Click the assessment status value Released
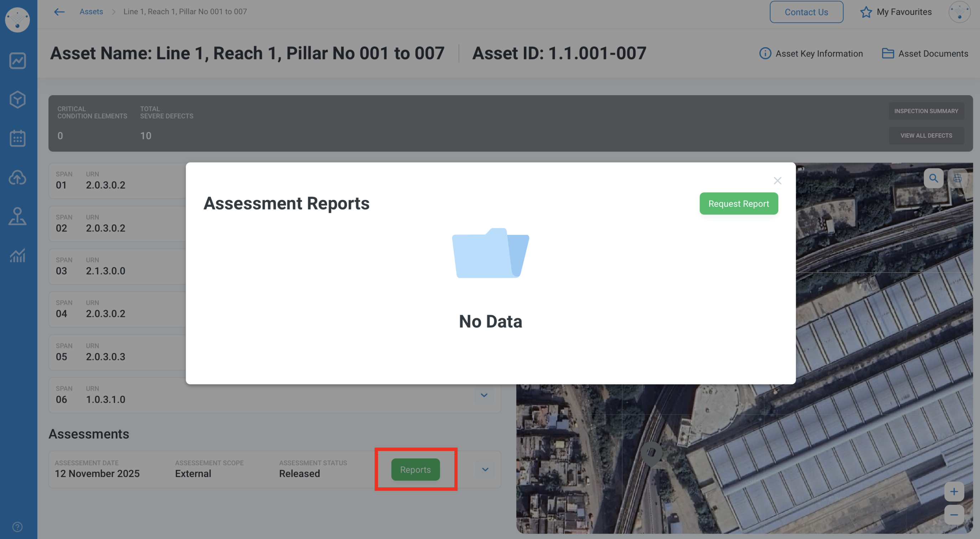 (299, 473)
